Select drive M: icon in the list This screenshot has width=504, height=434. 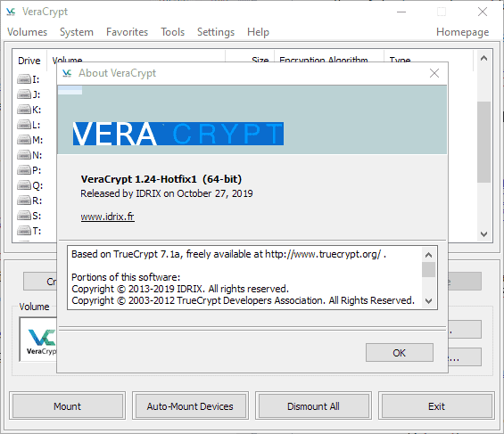24,140
